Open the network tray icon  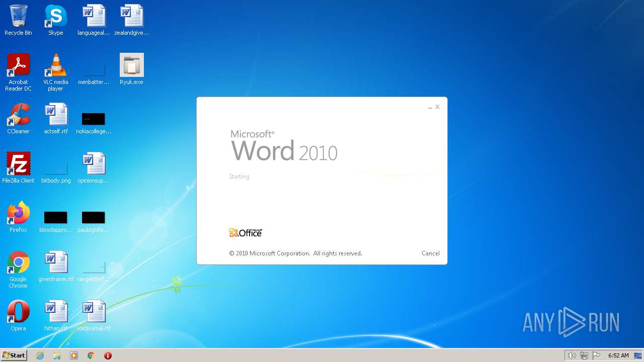584,355
